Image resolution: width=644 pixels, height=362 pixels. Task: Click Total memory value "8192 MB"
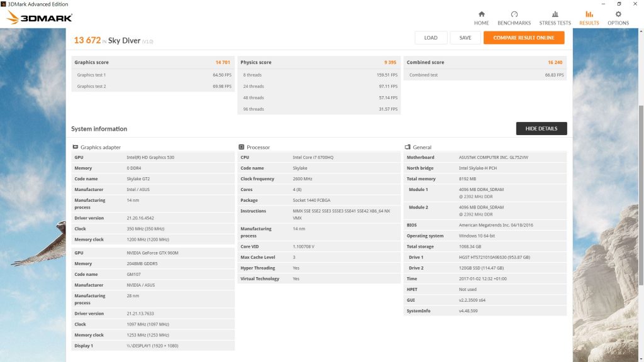pos(467,179)
